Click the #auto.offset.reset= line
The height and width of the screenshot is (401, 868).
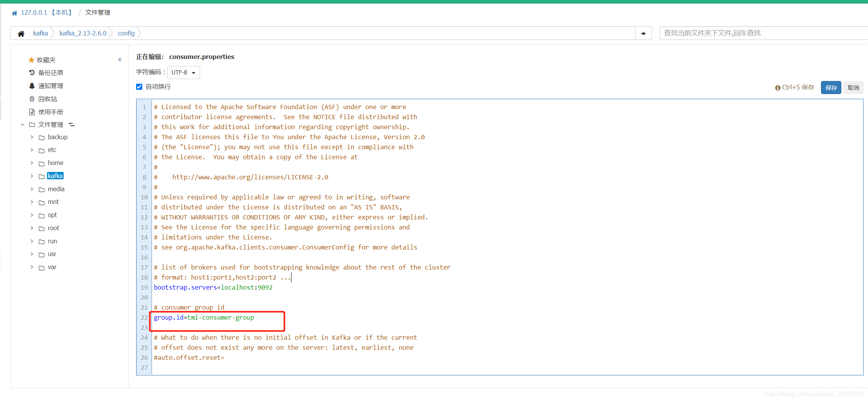pyautogui.click(x=189, y=357)
